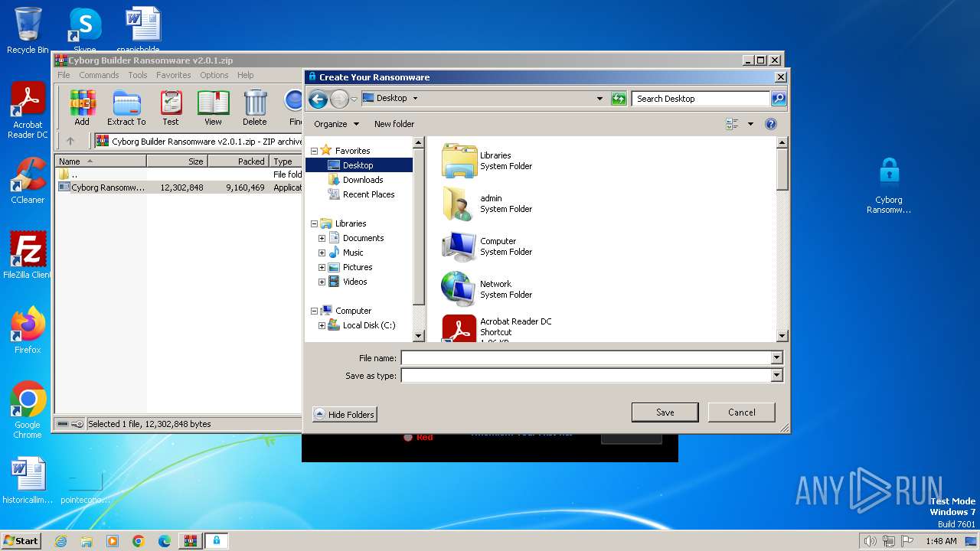Click the WinRAR taskbar button

tap(190, 541)
